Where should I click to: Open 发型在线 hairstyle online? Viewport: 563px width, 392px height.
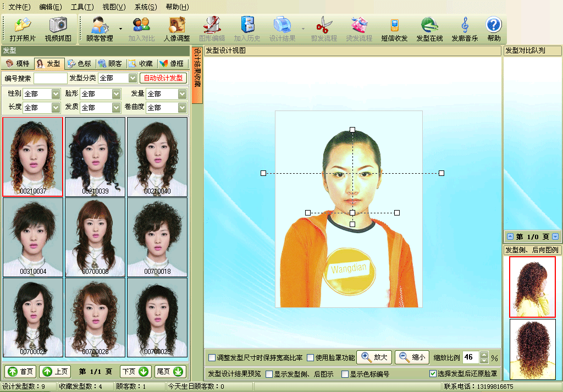[429, 29]
